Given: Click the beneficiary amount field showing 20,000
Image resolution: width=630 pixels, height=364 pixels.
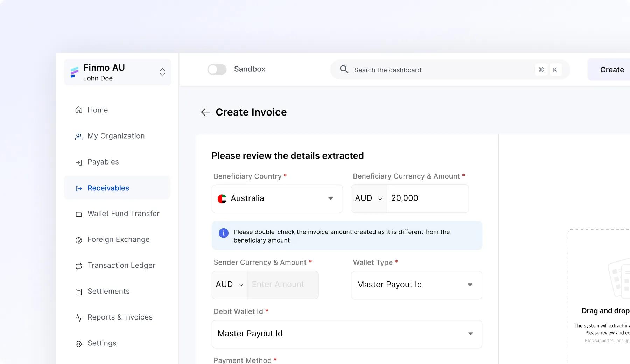Looking at the screenshot, I should pos(427,198).
